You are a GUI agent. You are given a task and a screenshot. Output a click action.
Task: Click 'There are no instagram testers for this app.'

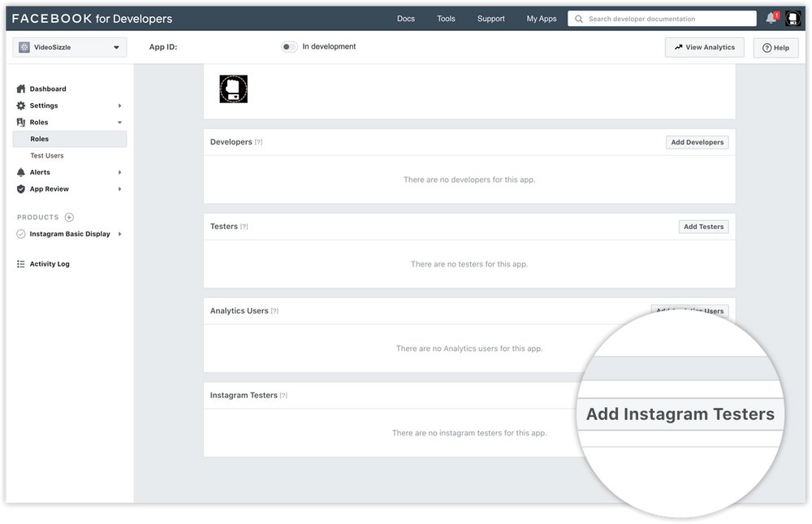[x=469, y=433]
